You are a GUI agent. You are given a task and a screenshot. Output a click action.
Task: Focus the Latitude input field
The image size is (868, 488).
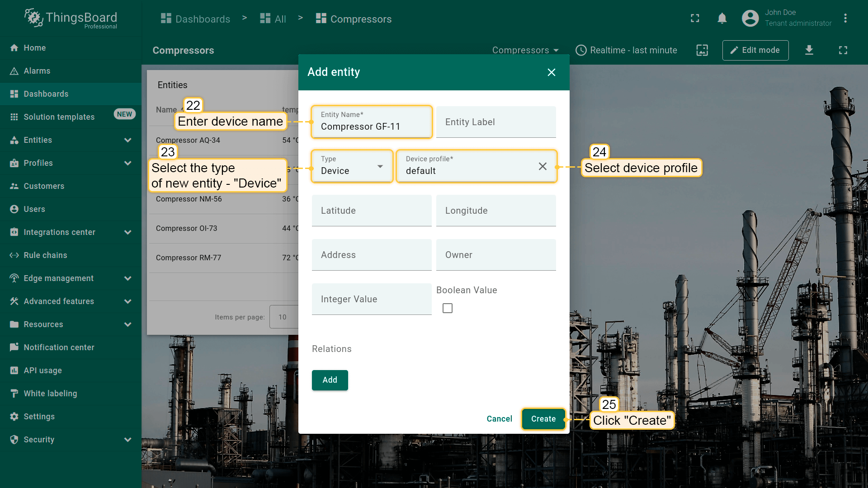click(371, 211)
